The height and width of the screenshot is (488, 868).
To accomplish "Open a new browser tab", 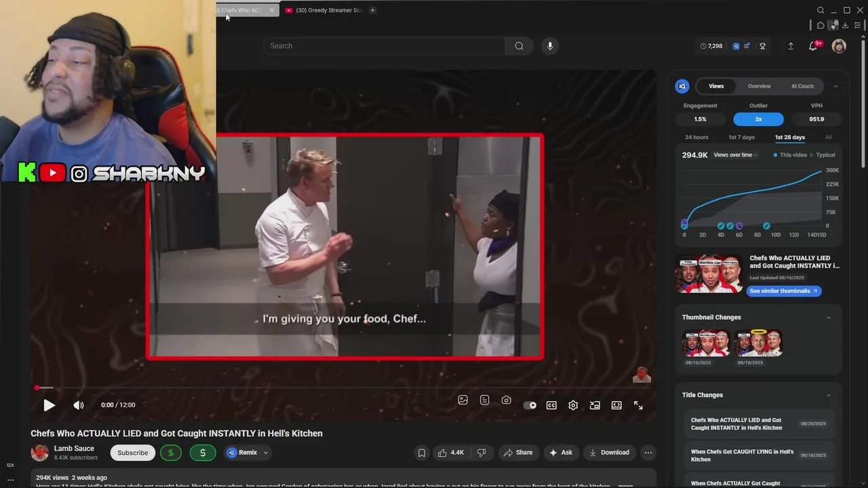I will click(372, 10).
